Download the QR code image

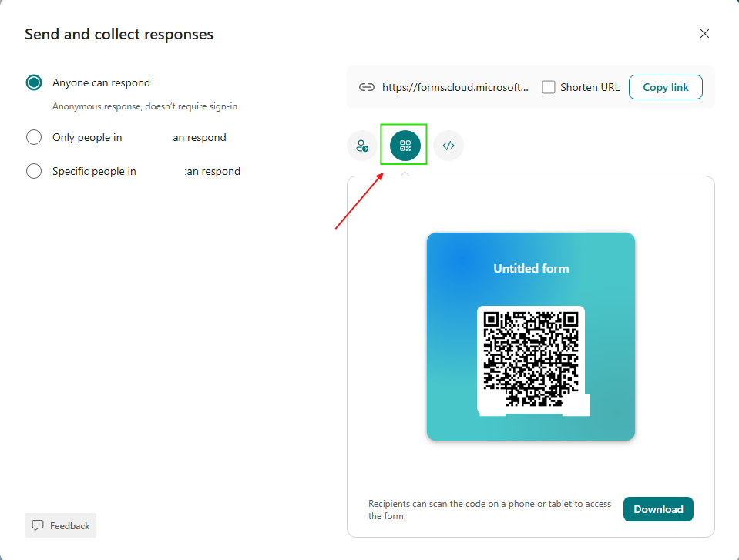pyautogui.click(x=658, y=509)
